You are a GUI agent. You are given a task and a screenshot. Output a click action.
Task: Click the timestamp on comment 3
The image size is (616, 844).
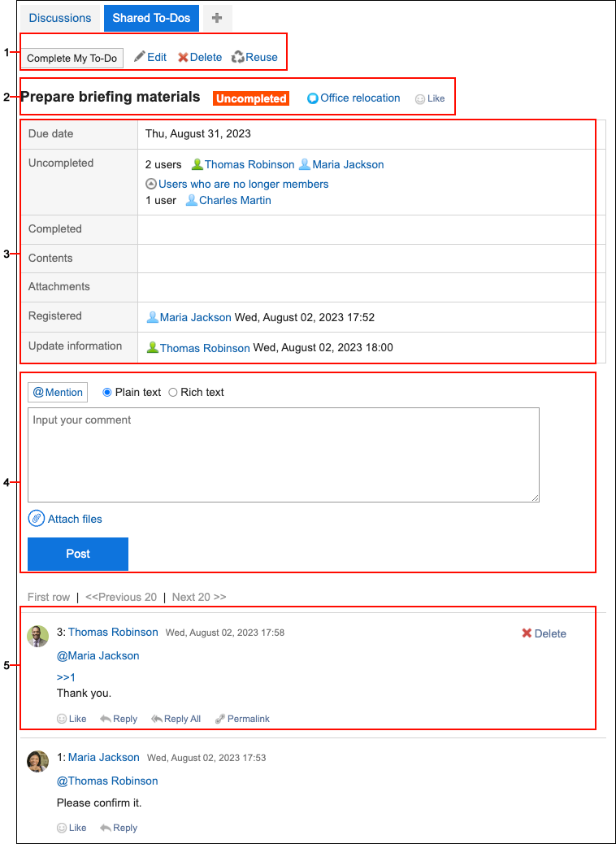pyautogui.click(x=225, y=633)
